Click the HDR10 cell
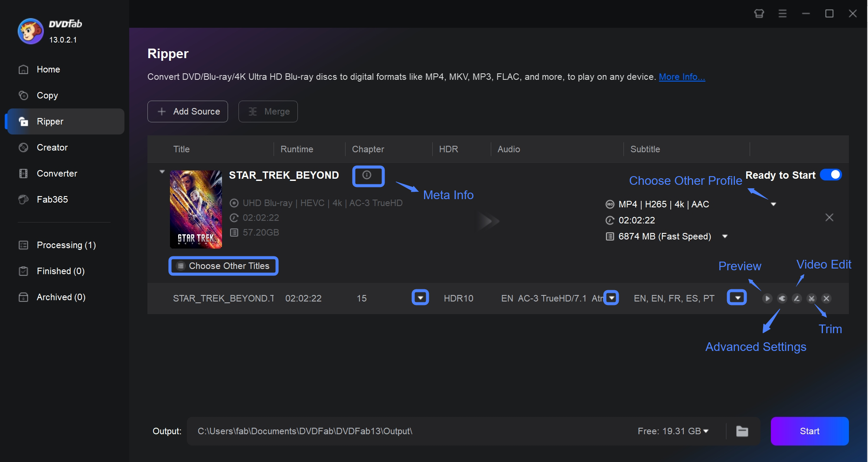The image size is (868, 462). click(x=459, y=298)
